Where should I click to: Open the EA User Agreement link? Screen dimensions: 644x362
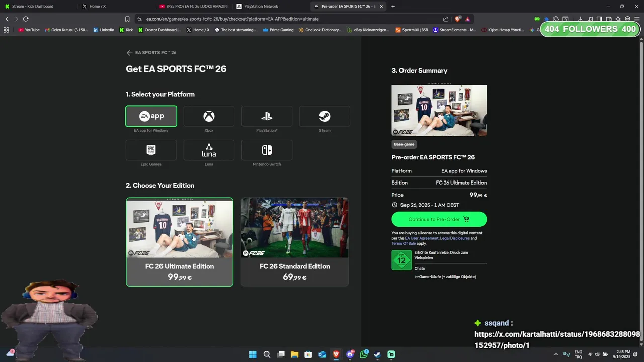tap(422, 238)
